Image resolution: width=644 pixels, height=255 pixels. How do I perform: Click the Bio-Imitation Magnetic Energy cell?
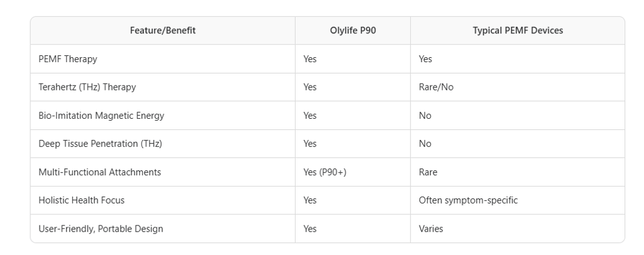[101, 116]
